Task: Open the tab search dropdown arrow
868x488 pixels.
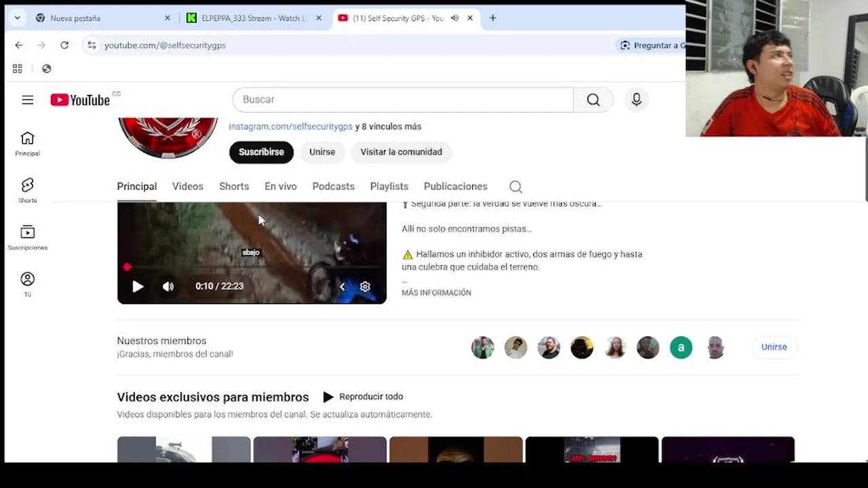Action: click(17, 18)
